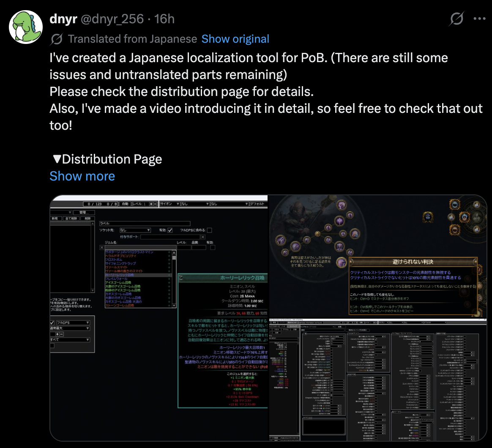Click the Show original link

point(235,39)
